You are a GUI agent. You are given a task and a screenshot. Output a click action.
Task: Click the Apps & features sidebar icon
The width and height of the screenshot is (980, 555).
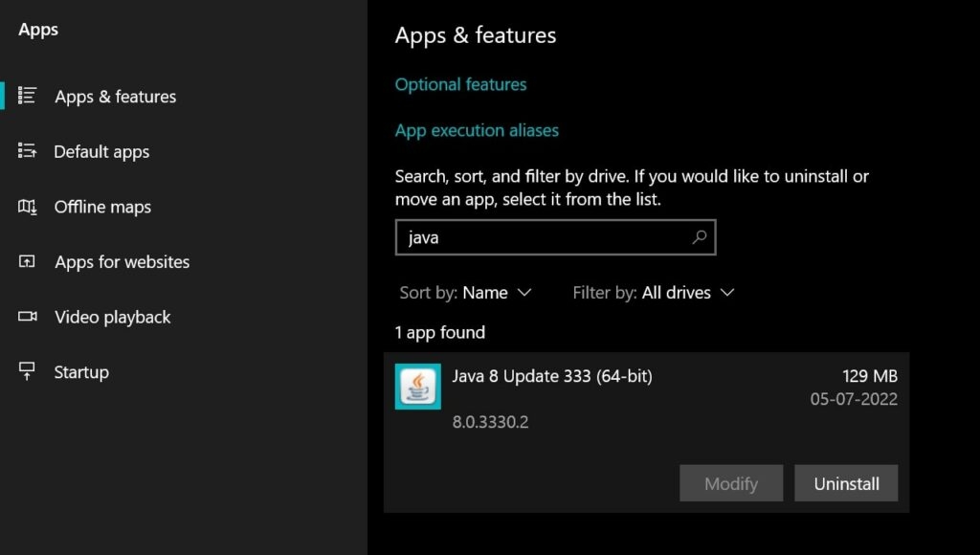(27, 96)
